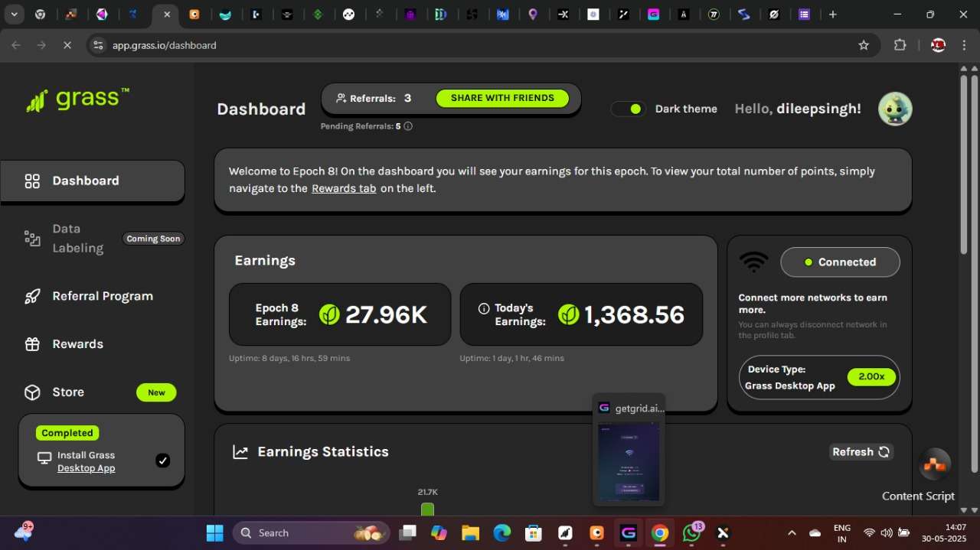This screenshot has height=550, width=980.
Task: Open Task View on the taskbar
Action: pyautogui.click(x=407, y=533)
